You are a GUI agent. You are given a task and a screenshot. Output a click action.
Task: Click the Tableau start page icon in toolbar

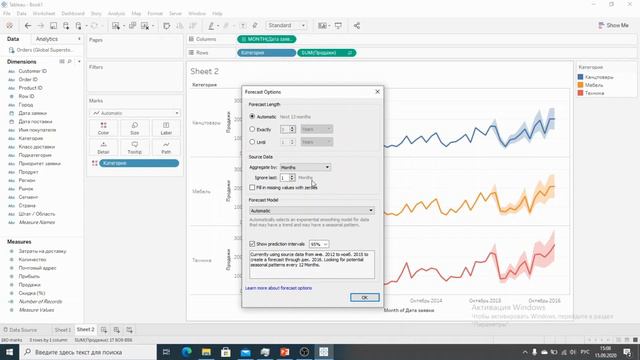point(9,26)
